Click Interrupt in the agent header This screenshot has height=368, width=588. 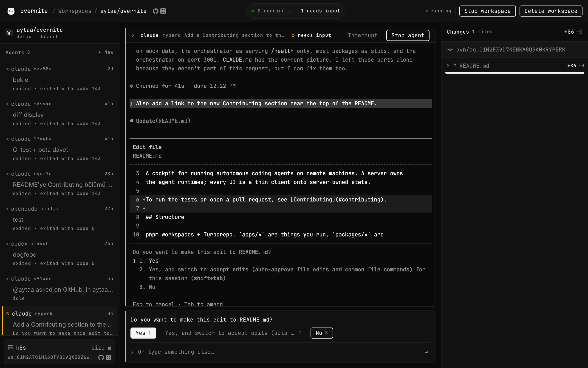click(x=362, y=35)
